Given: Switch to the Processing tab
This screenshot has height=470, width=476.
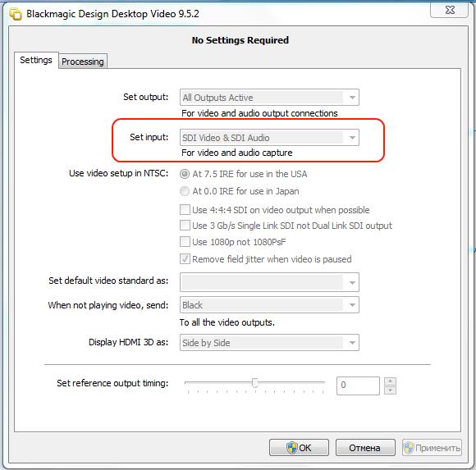Looking at the screenshot, I should coord(83,62).
